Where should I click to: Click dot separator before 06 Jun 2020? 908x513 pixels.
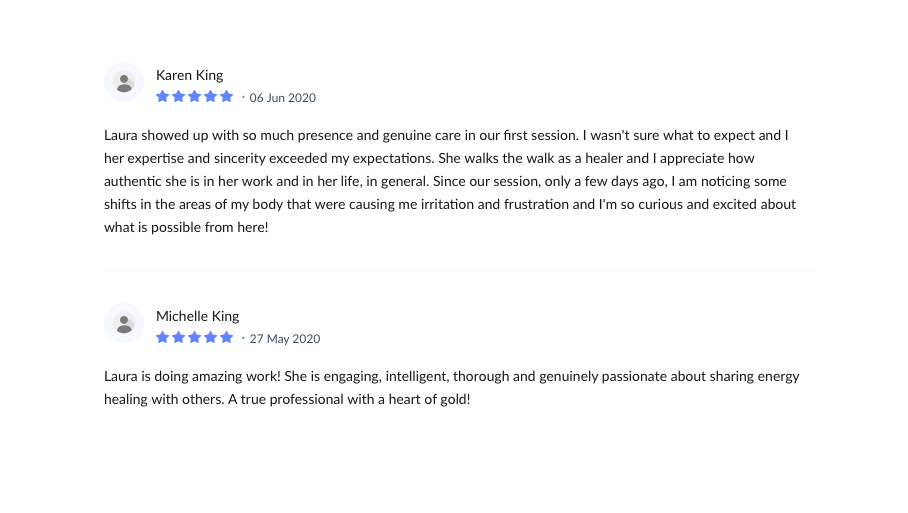coord(243,98)
